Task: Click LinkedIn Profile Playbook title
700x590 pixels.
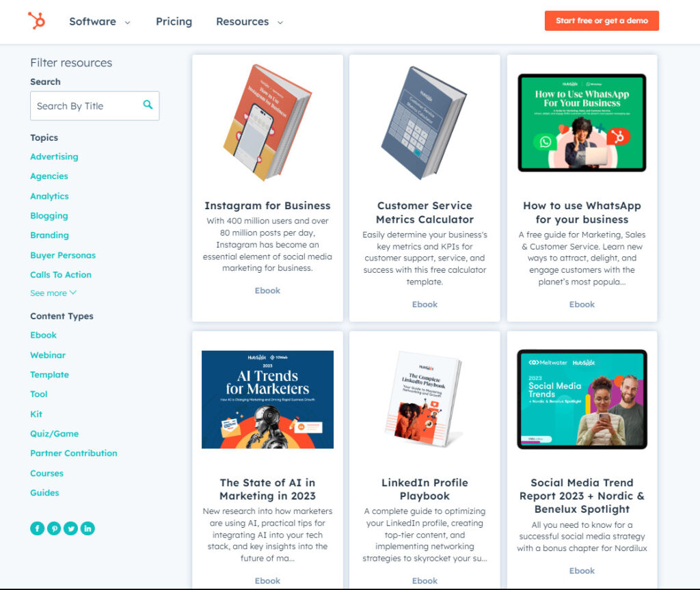Action: (425, 490)
